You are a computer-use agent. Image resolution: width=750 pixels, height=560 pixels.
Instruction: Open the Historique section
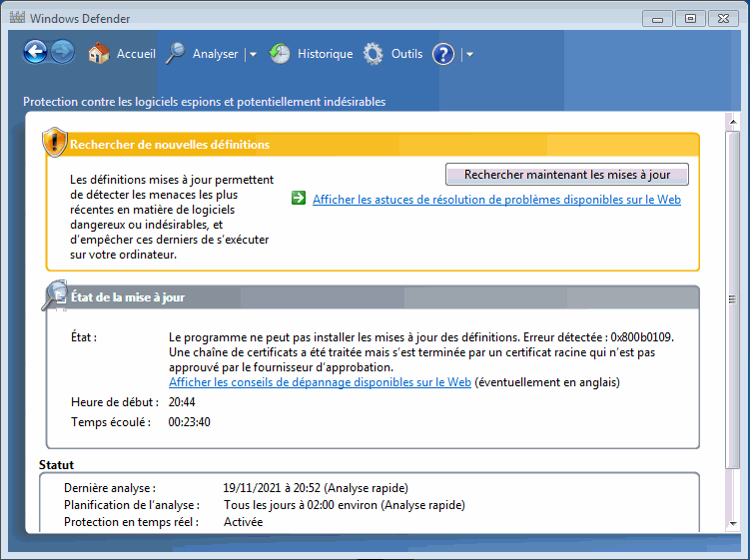(x=326, y=54)
